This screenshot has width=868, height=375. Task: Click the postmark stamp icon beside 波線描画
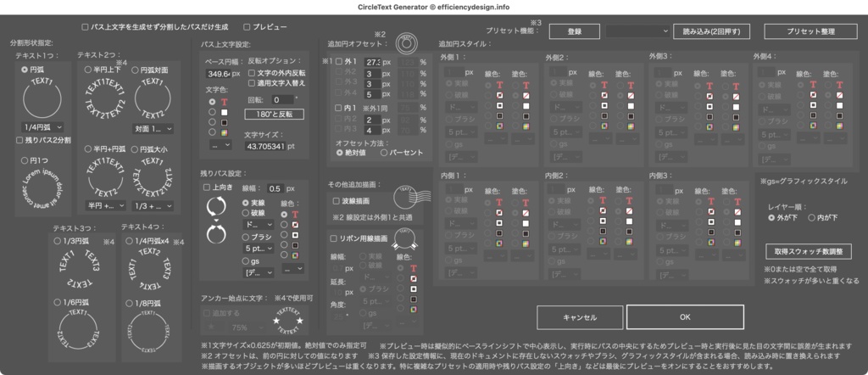tap(411, 196)
